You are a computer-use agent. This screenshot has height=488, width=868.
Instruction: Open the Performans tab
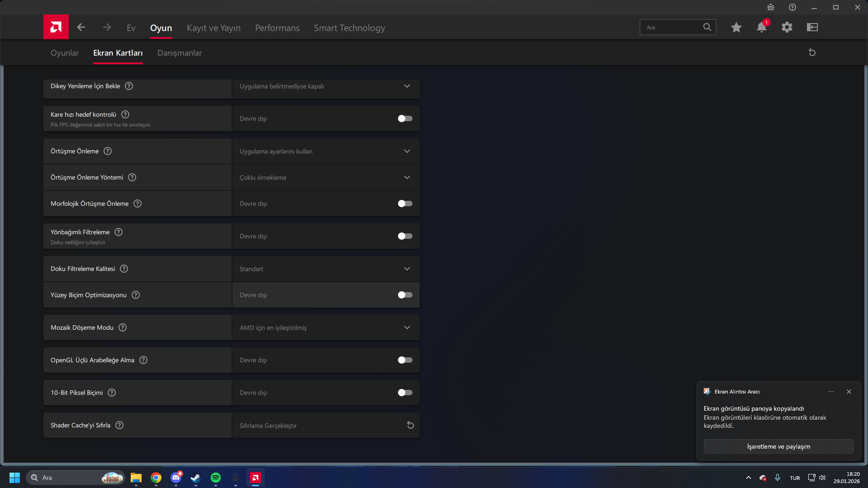277,28
